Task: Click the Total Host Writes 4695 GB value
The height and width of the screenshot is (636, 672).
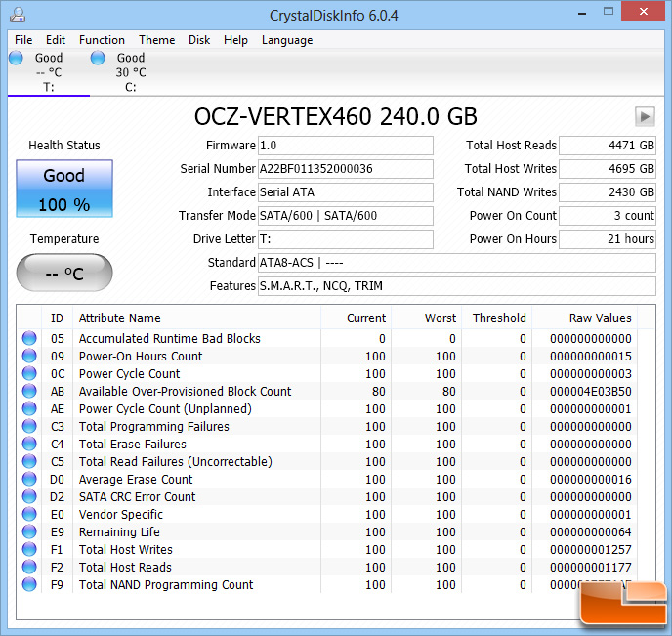Action: pos(607,169)
